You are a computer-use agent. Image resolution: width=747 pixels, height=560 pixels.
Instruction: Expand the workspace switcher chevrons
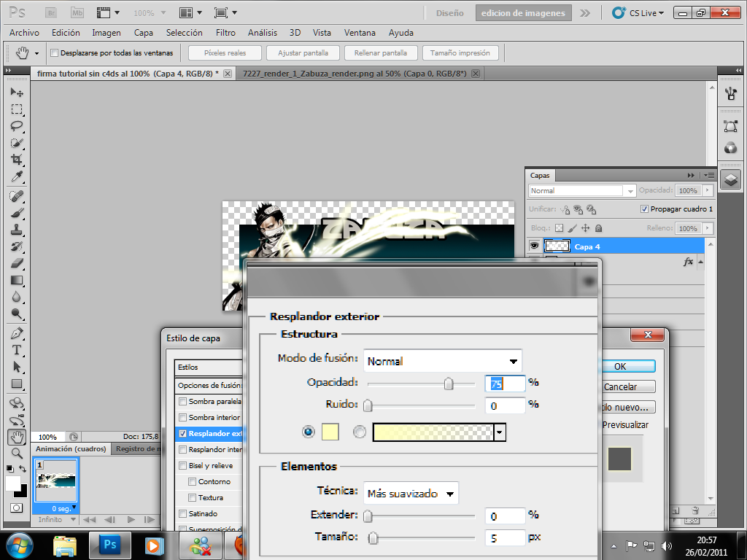pos(585,13)
